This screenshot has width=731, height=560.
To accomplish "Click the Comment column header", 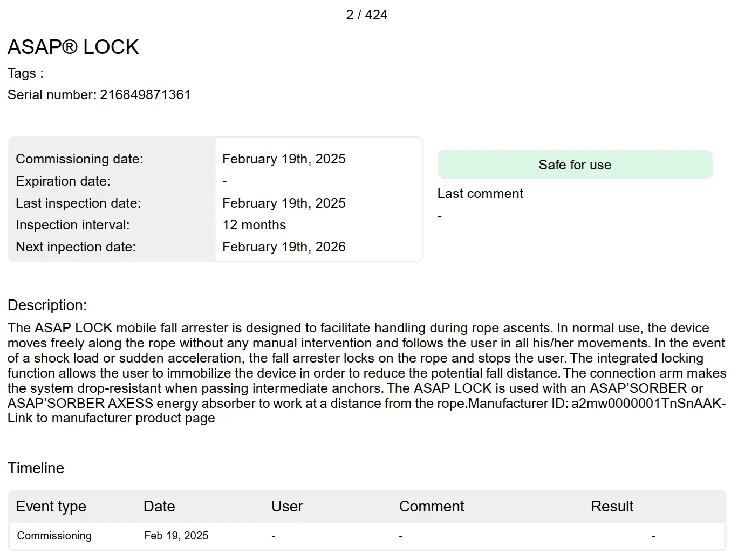I will coord(432,507).
